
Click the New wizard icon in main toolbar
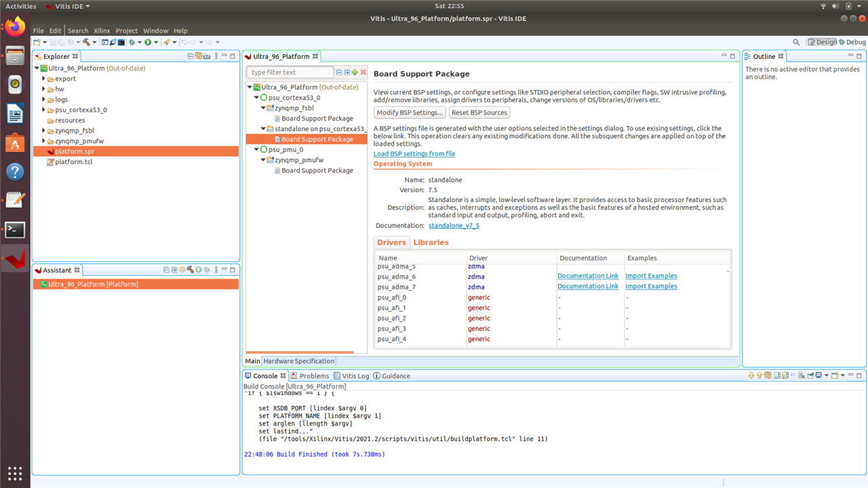coord(37,42)
